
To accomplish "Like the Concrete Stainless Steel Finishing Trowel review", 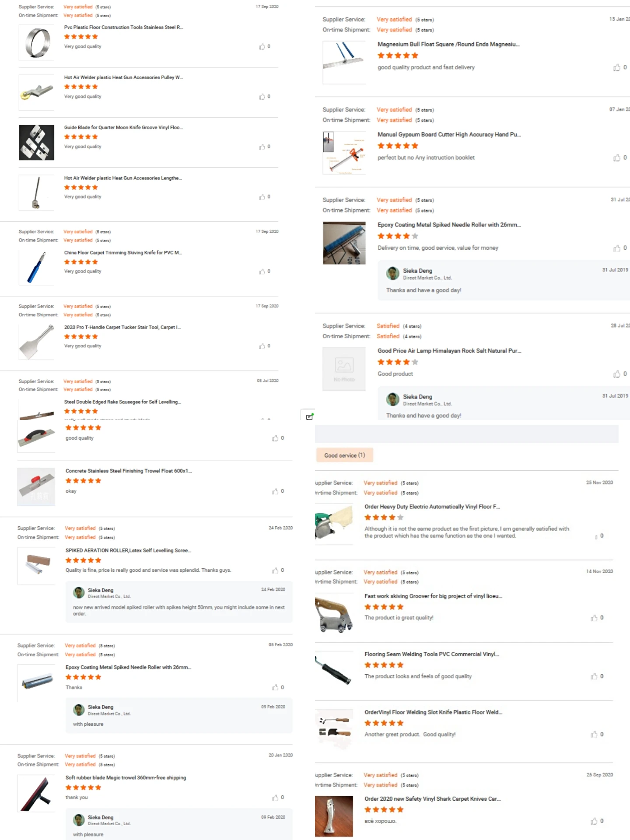I will (275, 491).
